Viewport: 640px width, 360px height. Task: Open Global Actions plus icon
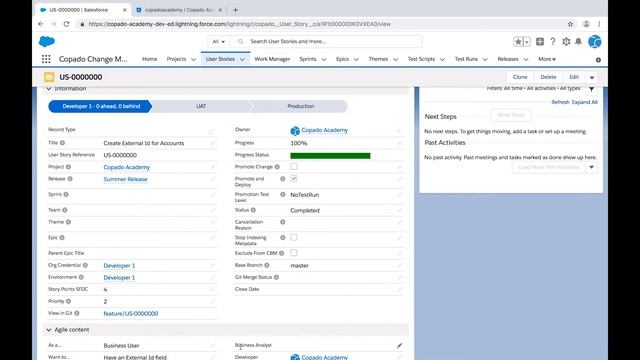click(540, 41)
